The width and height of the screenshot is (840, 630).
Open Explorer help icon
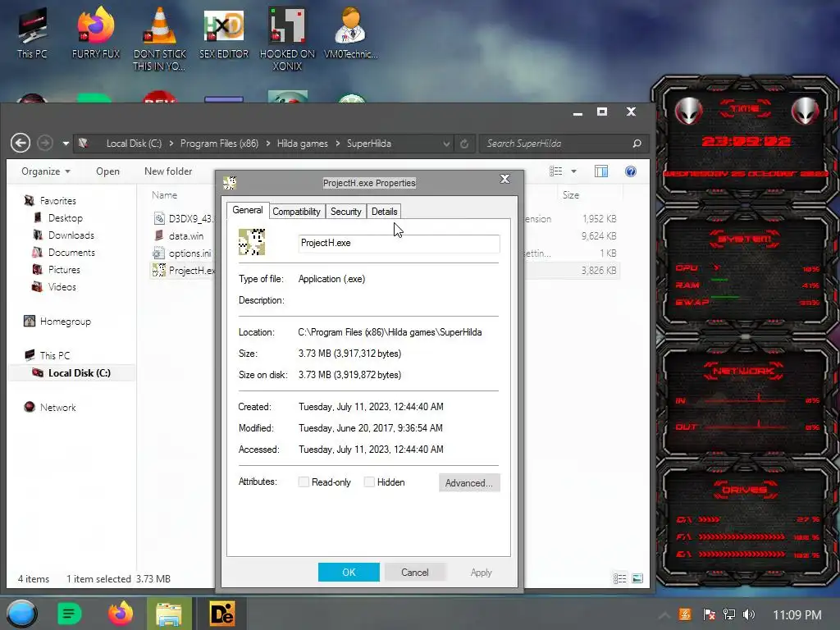631,171
